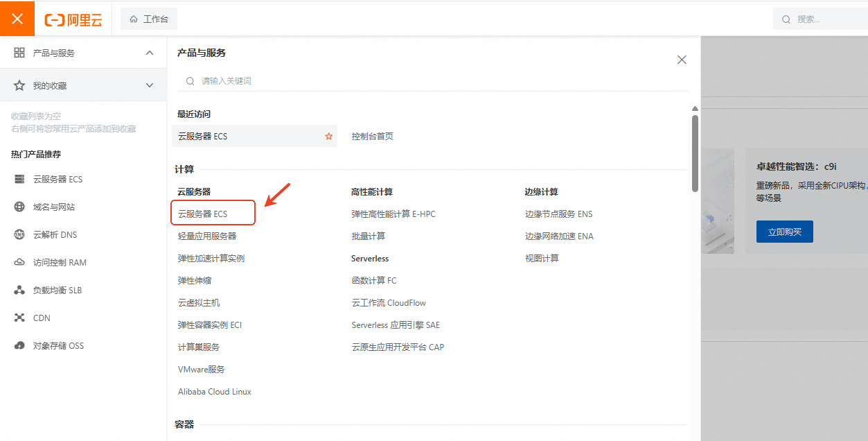Viewport: 868px width, 441px height.
Task: Expand the 我的收藏 section chevron
Action: click(150, 85)
